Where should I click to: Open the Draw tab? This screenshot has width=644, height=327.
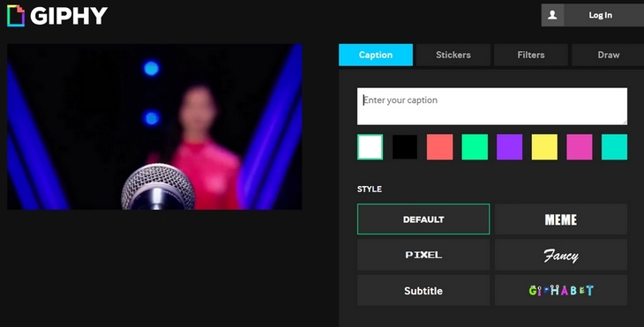[x=608, y=55]
